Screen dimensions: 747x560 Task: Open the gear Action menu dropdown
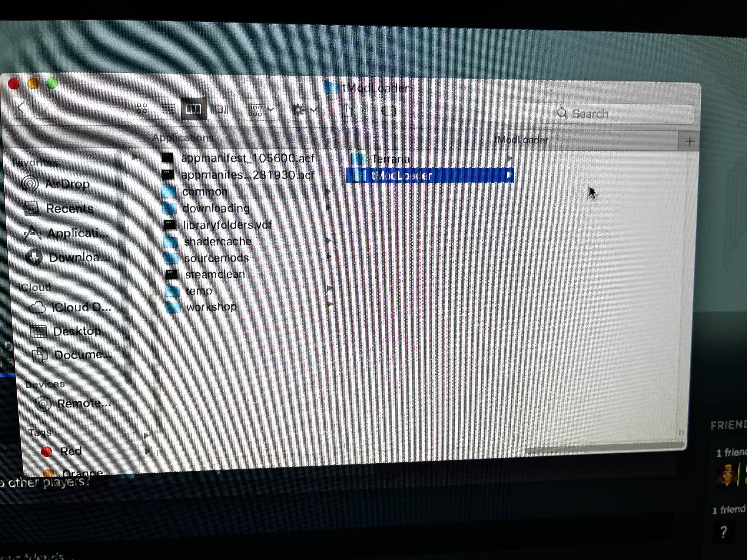tap(303, 110)
